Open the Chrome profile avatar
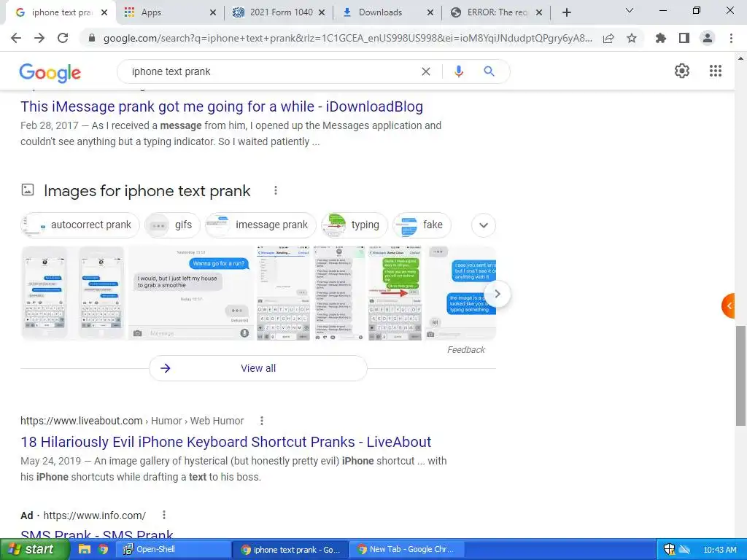 pyautogui.click(x=708, y=38)
